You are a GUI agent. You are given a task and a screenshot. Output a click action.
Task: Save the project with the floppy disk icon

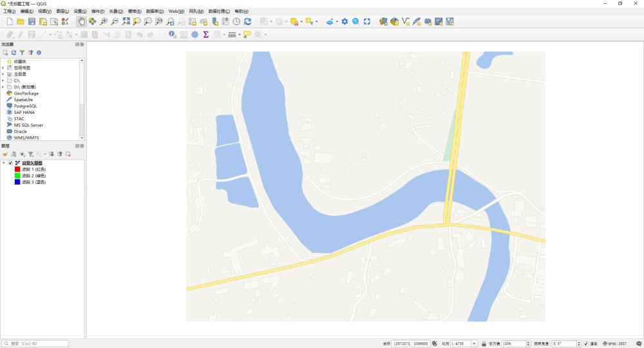(32, 22)
